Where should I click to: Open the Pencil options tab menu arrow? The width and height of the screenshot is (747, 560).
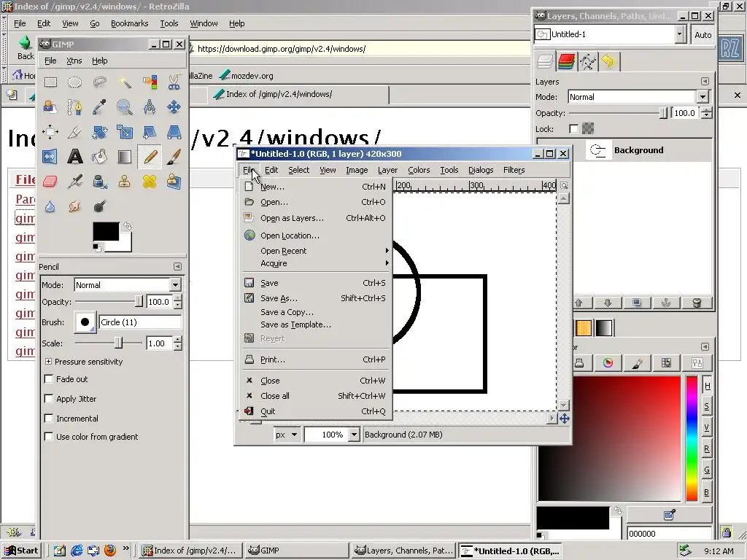[177, 267]
